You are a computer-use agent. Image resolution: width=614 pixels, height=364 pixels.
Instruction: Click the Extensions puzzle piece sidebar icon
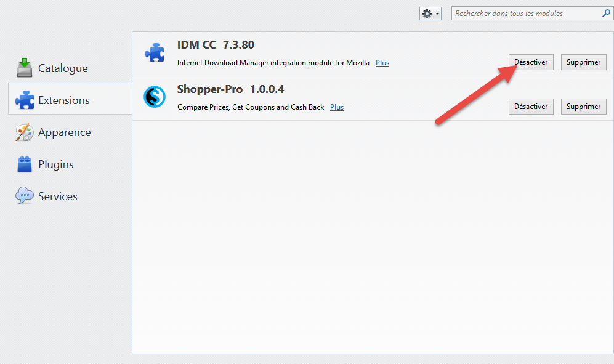[25, 100]
